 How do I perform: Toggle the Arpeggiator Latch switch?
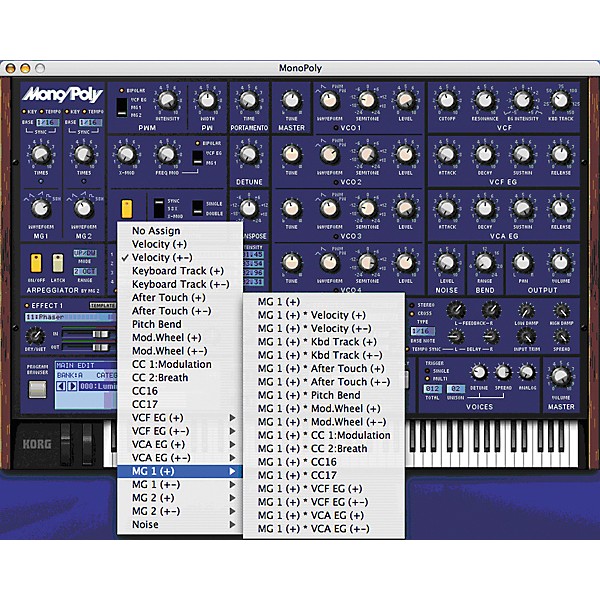58,264
